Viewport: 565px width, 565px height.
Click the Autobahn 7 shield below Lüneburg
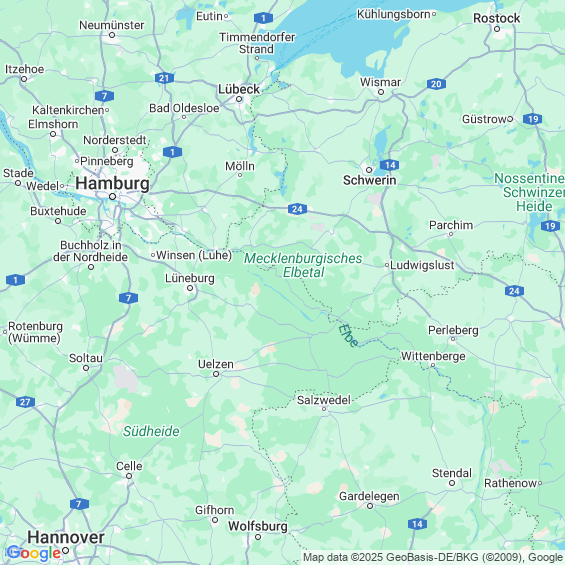(128, 298)
